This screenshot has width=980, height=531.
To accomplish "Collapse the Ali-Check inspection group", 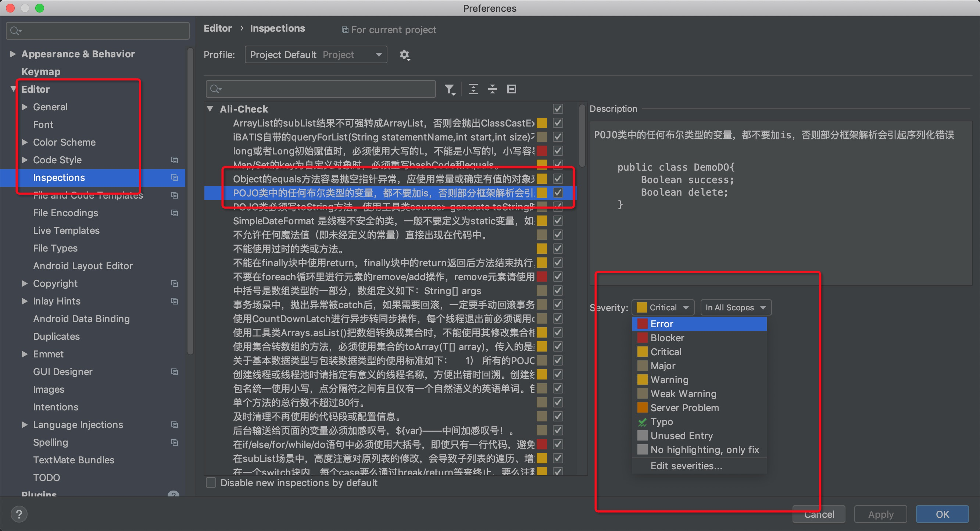I will [211, 109].
